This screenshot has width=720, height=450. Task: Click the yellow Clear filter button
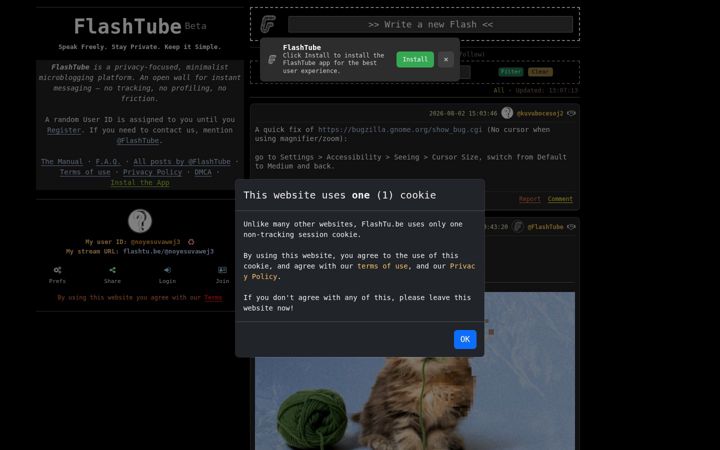[x=540, y=72]
